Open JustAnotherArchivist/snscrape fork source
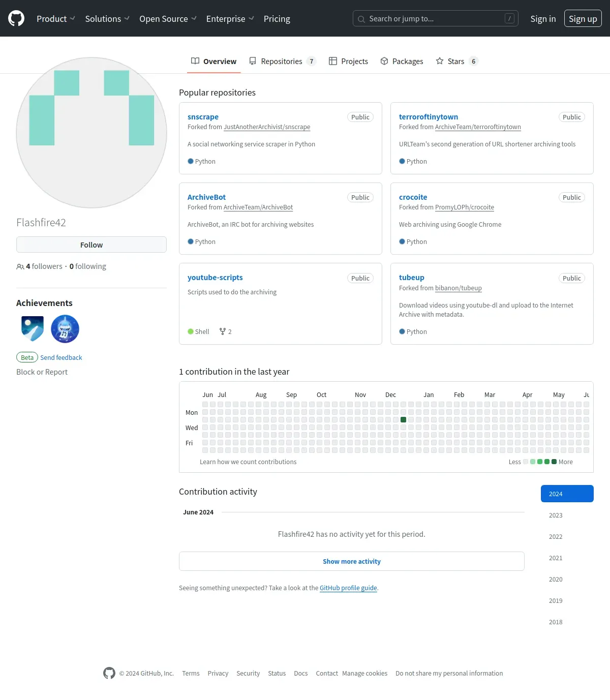Screen dimensions: 610x700 tap(267, 127)
